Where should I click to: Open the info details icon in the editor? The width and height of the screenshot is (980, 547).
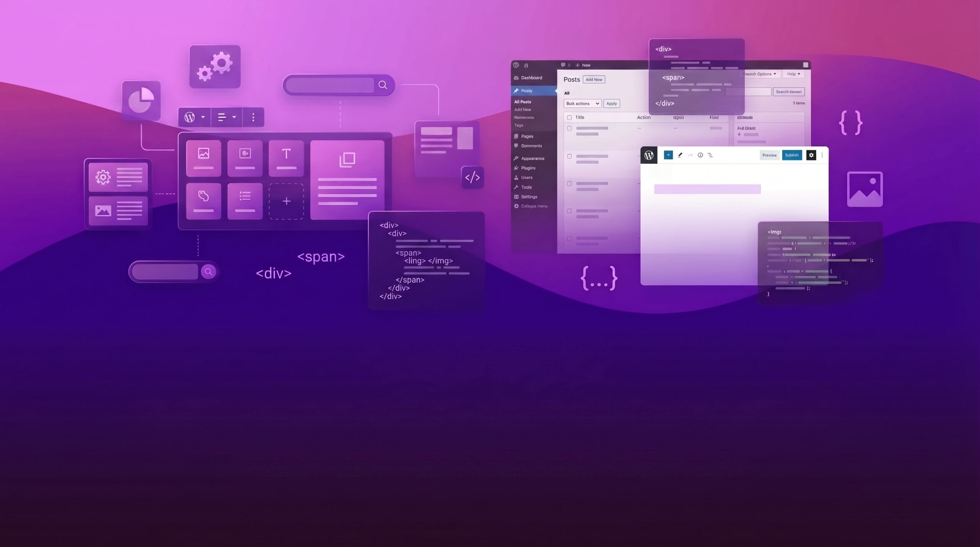[700, 155]
